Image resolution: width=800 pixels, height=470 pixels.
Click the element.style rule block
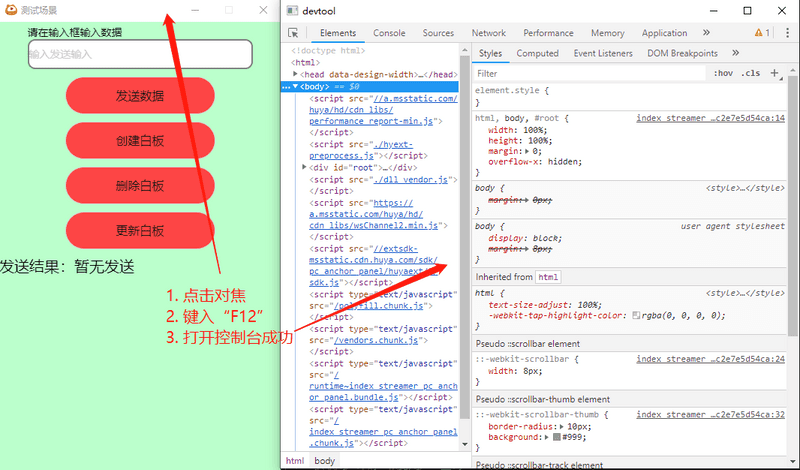(x=630, y=96)
